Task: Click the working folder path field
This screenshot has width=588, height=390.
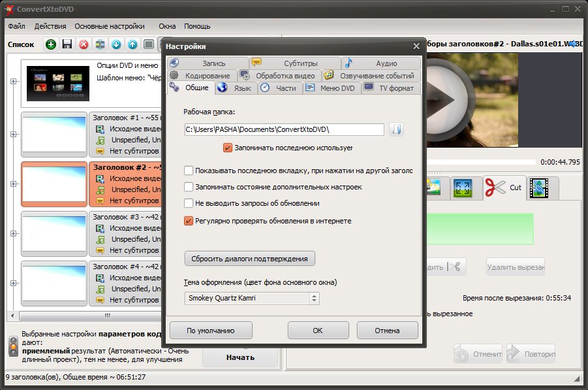Action: [284, 129]
